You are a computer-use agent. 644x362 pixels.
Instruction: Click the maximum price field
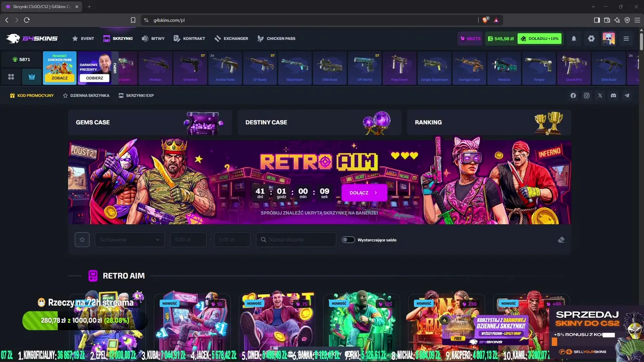[x=232, y=240]
